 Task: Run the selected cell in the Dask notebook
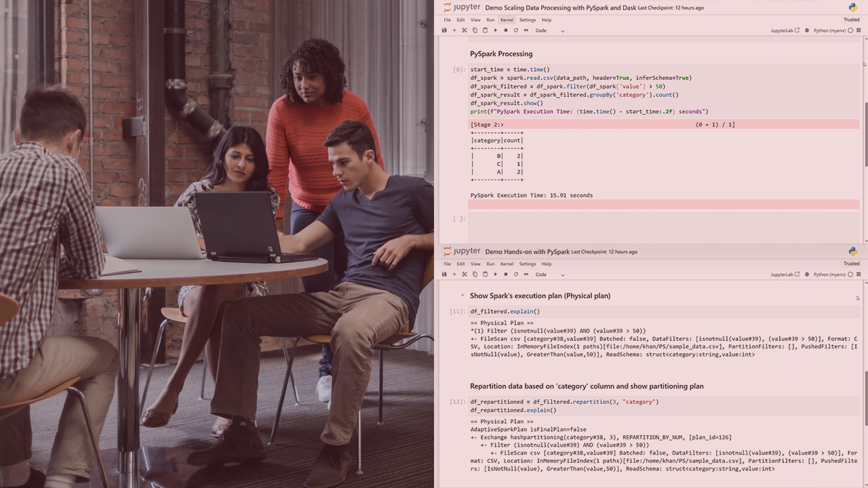495,30
